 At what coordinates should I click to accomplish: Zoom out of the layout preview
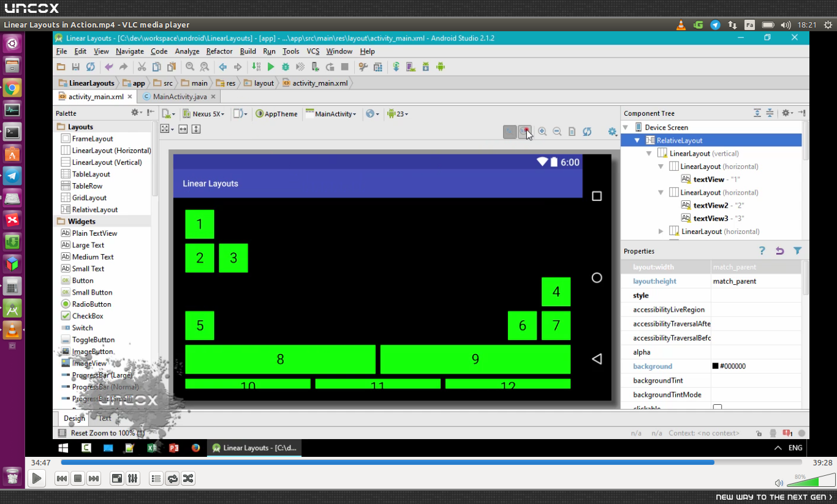coord(557,132)
